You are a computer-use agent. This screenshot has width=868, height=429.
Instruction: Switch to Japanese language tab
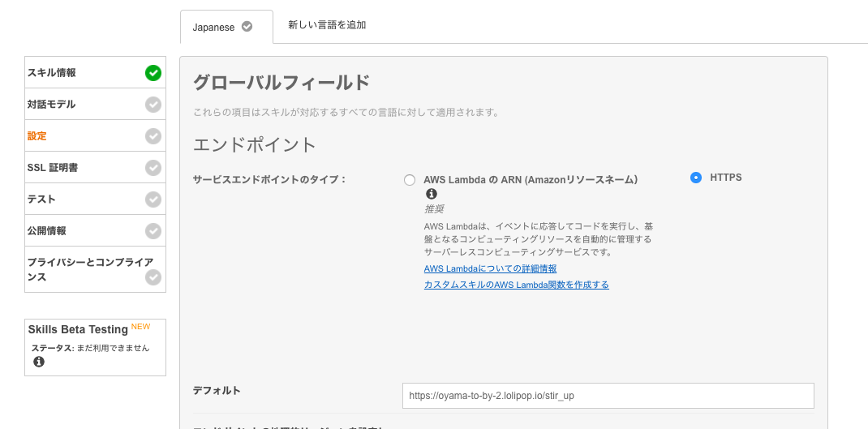226,27
